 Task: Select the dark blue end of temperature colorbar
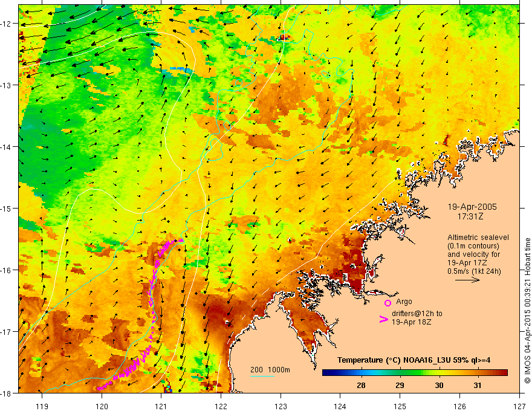click(328, 373)
